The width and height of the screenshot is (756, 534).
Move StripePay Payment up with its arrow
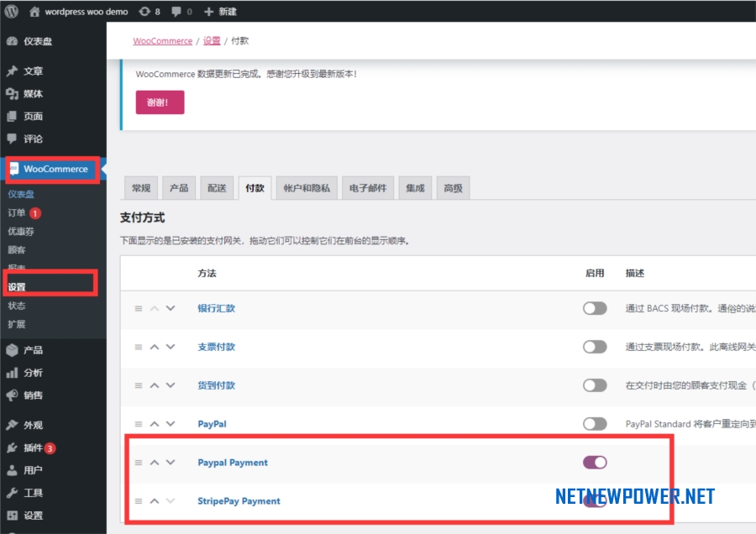tap(155, 501)
